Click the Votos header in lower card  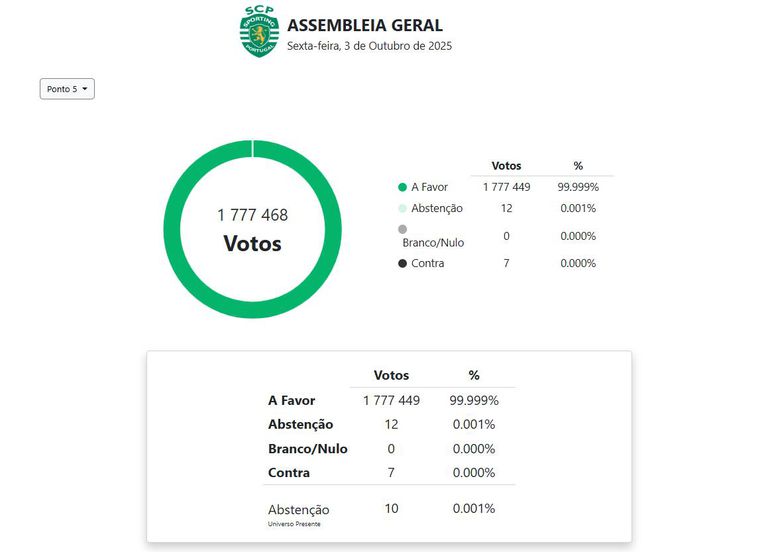(391, 375)
